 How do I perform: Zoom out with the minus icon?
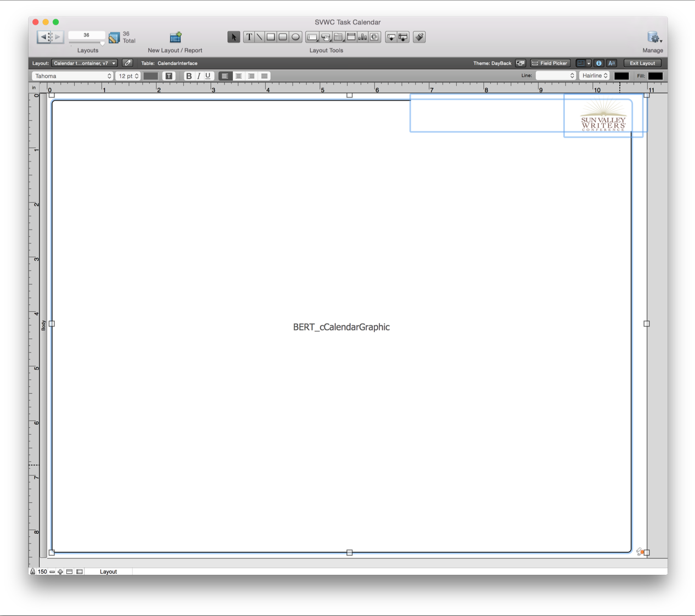pyautogui.click(x=52, y=572)
